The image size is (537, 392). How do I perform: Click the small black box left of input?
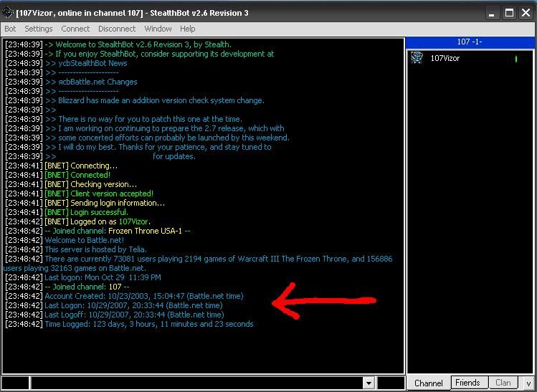pos(15,383)
